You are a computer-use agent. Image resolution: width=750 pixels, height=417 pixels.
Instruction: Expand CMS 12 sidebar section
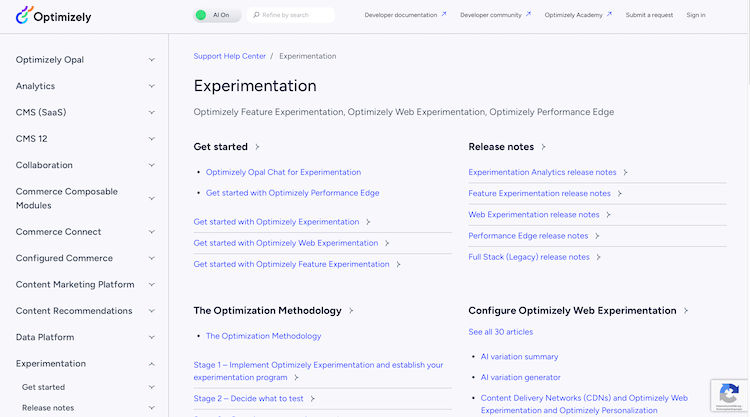point(152,139)
